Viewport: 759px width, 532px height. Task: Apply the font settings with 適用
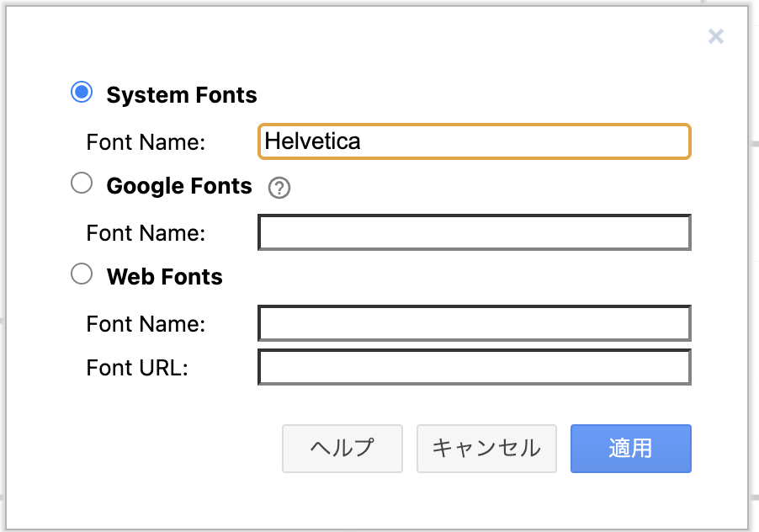pyautogui.click(x=630, y=449)
